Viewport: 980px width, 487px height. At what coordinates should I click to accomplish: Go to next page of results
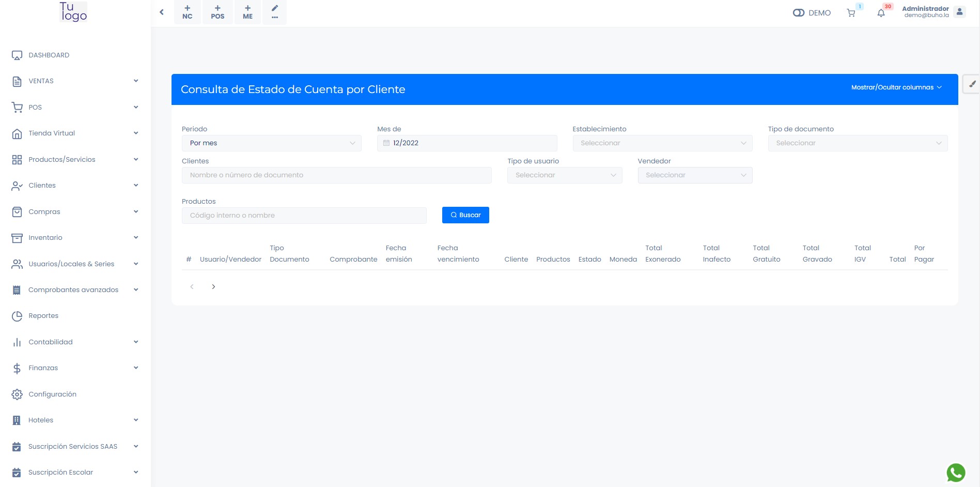(x=213, y=287)
